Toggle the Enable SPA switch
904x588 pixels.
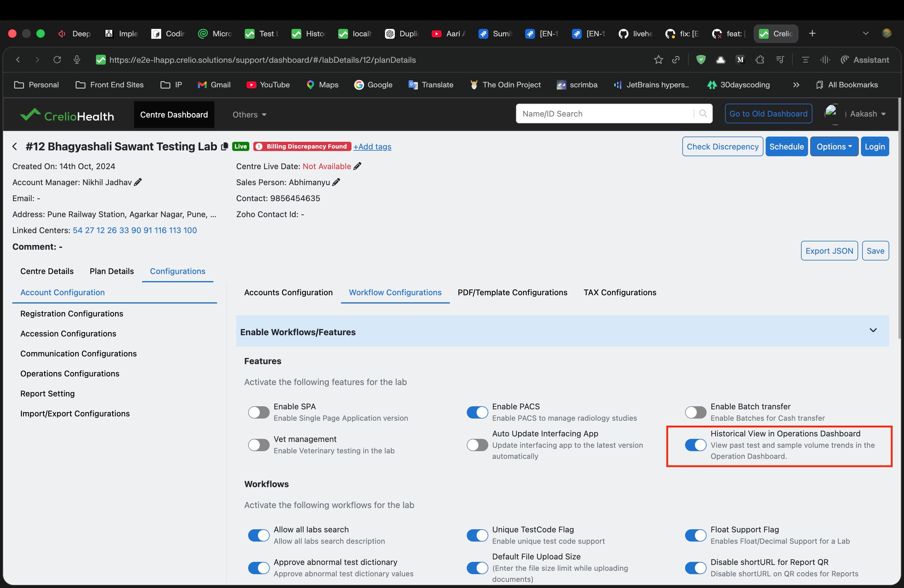coord(259,412)
